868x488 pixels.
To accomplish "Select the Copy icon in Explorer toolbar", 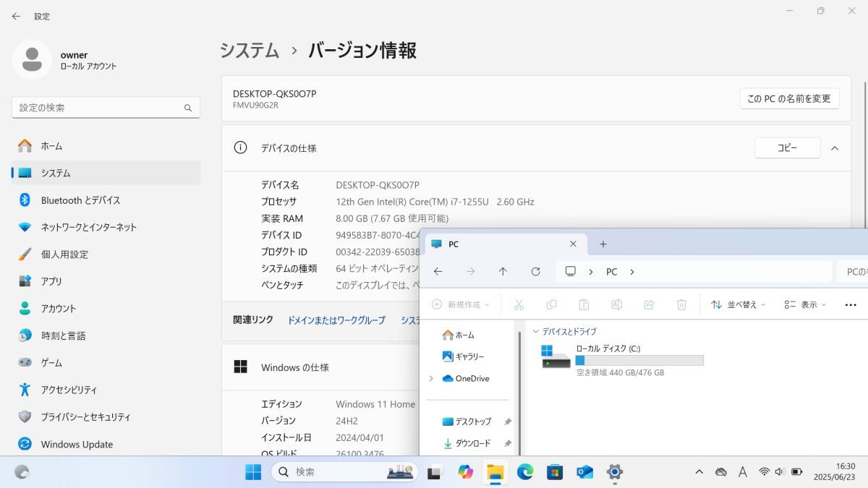I will [552, 304].
